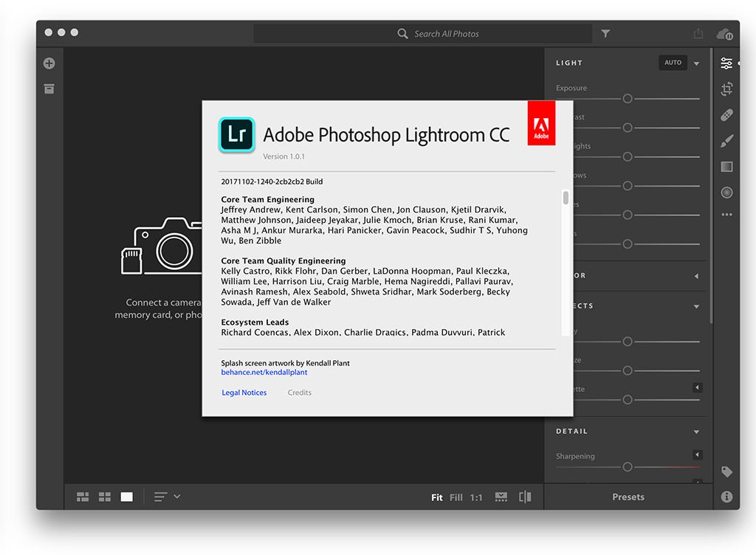The width and height of the screenshot is (756, 555).
Task: Expand the Vignette options arrow
Action: (697, 387)
